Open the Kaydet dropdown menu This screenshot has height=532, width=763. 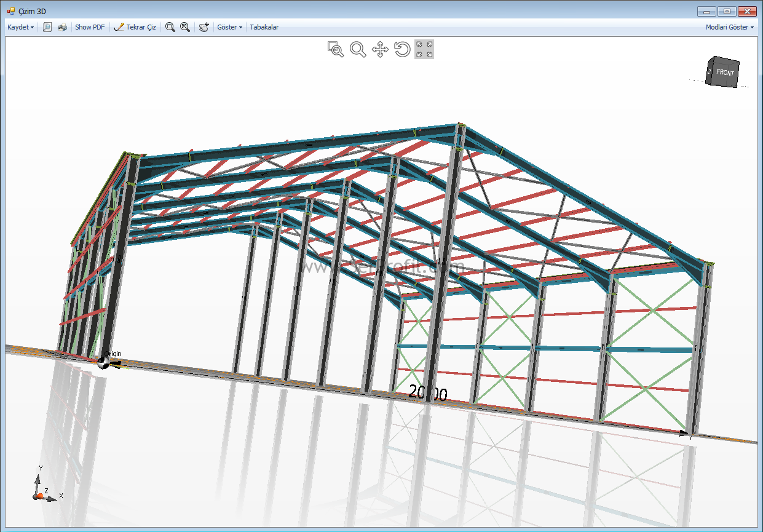(x=21, y=27)
